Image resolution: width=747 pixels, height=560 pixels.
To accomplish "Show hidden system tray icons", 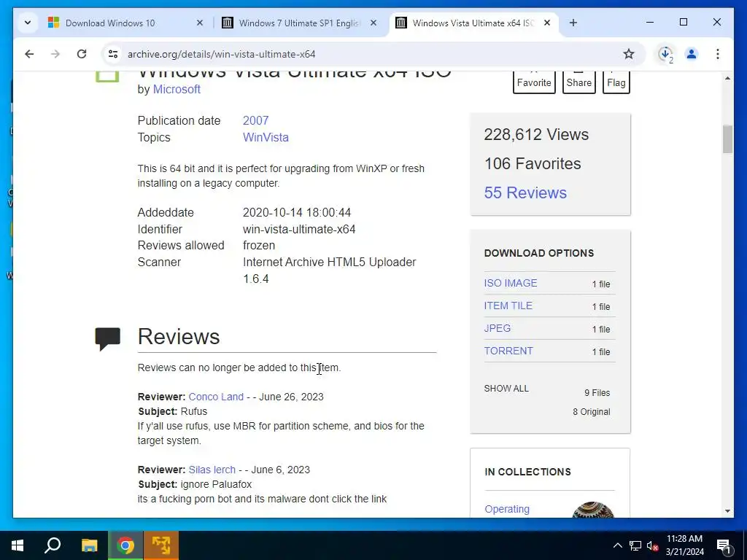I will (x=617, y=545).
